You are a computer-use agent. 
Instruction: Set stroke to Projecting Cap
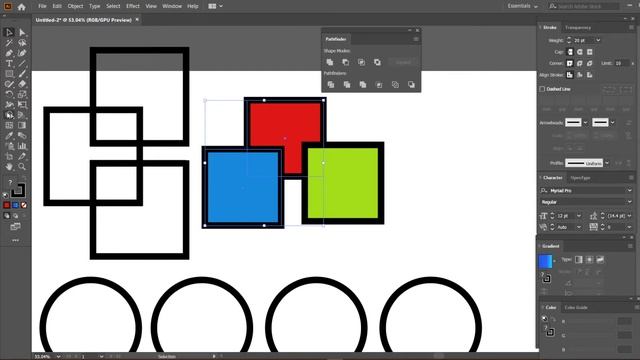[x=590, y=52]
